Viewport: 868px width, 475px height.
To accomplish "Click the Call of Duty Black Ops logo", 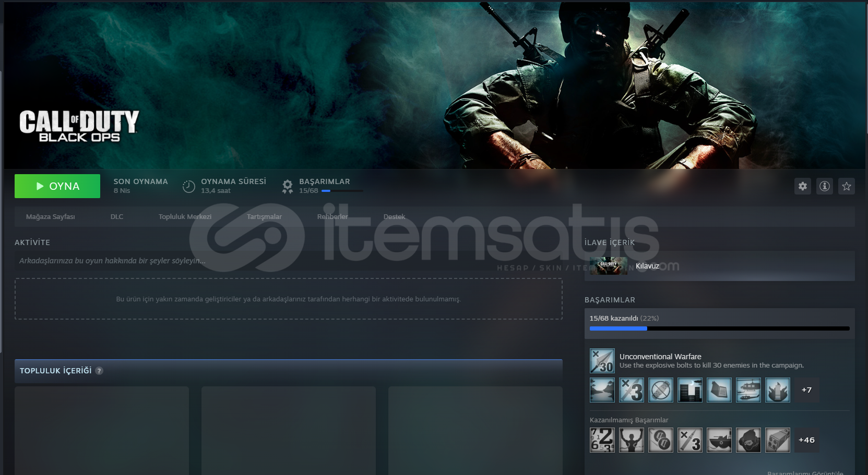I will tap(79, 126).
